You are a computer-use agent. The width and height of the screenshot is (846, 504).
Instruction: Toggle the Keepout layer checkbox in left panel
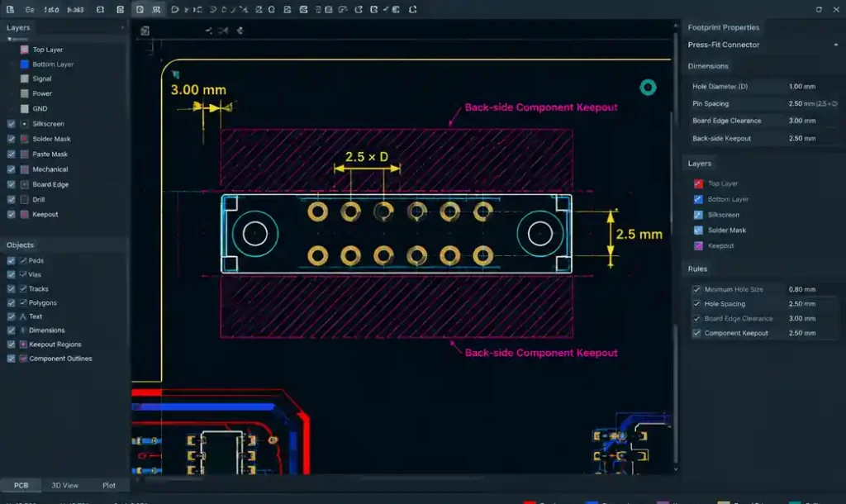pyautogui.click(x=12, y=214)
